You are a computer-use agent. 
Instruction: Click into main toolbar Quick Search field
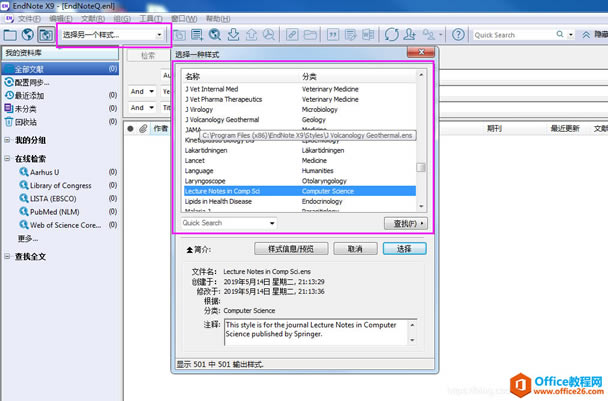[x=513, y=35]
